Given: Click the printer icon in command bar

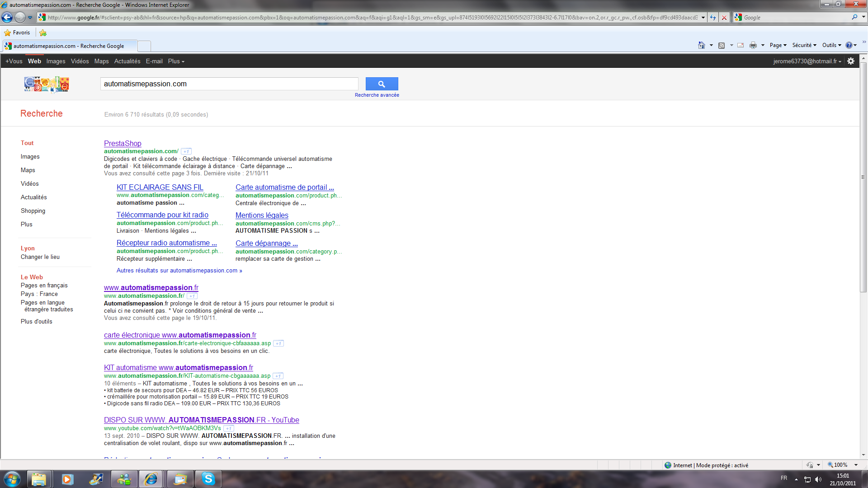Looking at the screenshot, I should pos(753,45).
